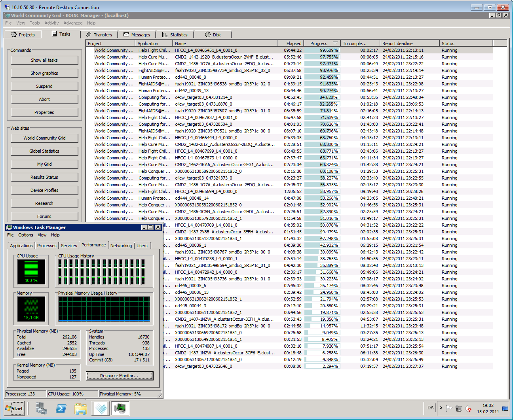Open the Messages tab
513x420 pixels.
137,34
